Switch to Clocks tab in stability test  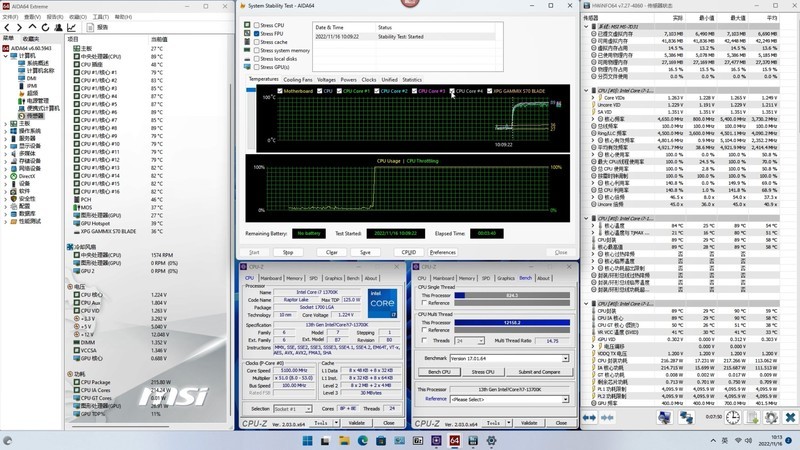pyautogui.click(x=369, y=80)
